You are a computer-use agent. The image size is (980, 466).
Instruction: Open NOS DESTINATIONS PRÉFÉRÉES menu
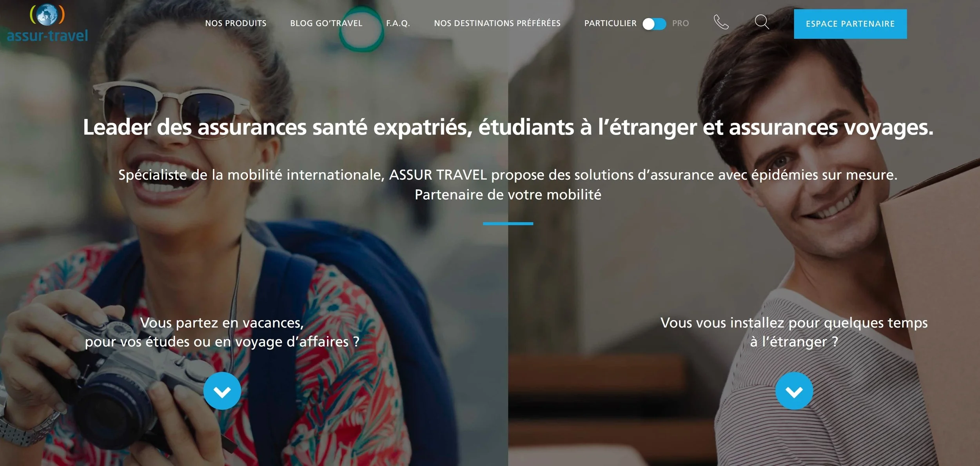(x=497, y=24)
